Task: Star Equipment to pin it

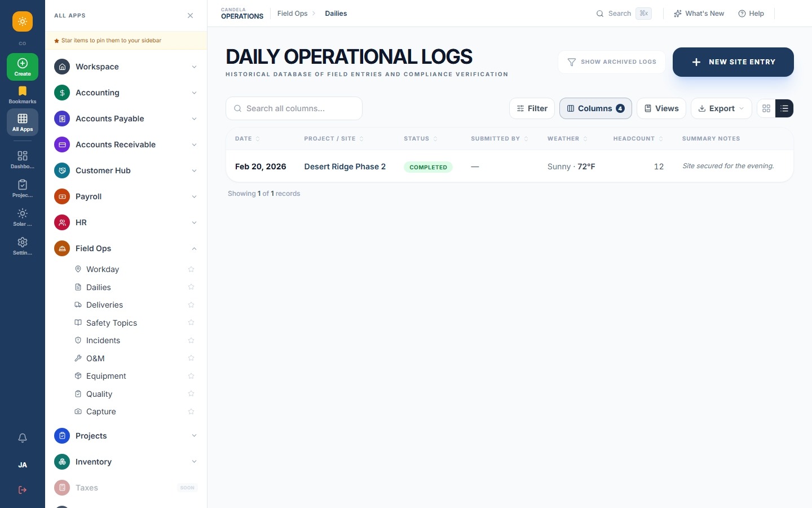Action: pyautogui.click(x=191, y=376)
